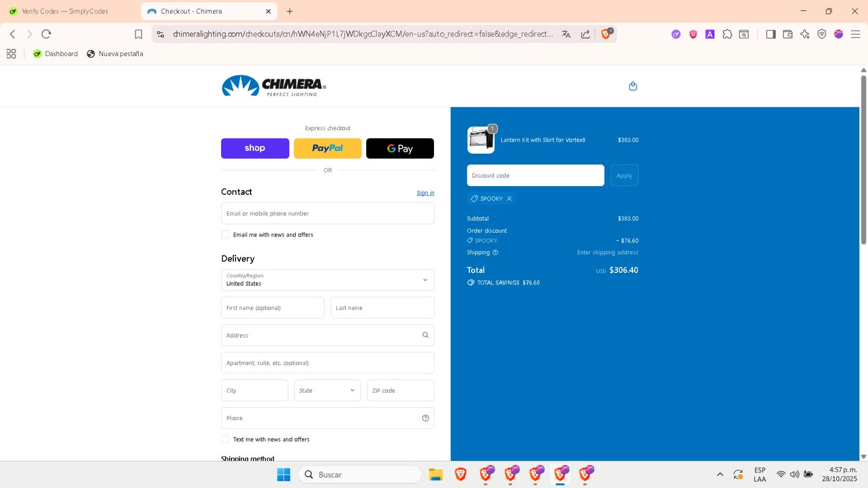Viewport: 868px width, 488px height.
Task: Click the browser address bar URL
Action: (363, 34)
